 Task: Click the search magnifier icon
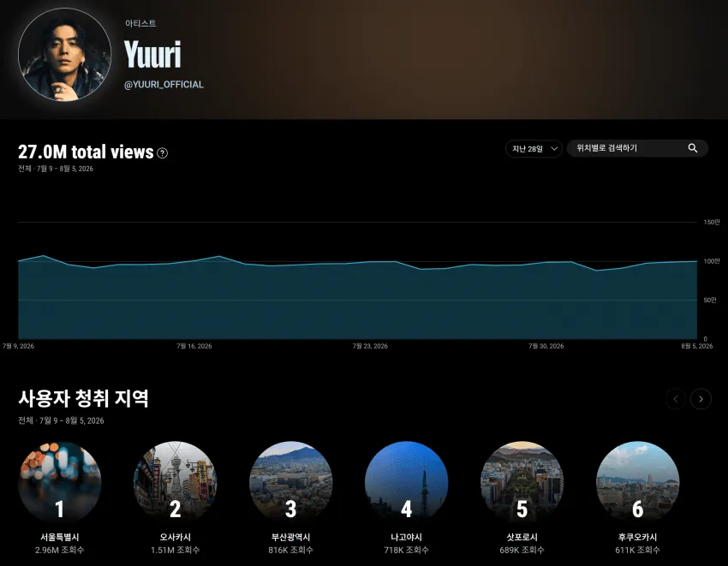693,148
